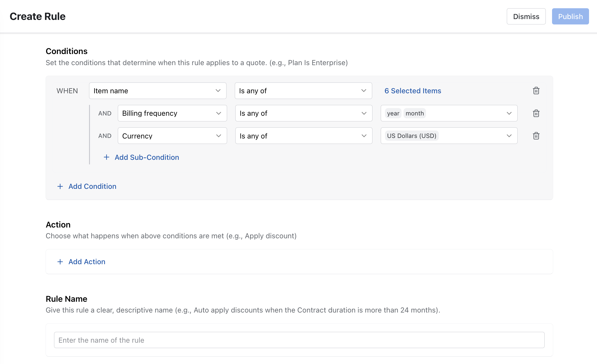The image size is (597, 364).
Task: Open the 6 Selected Items link
Action: tap(413, 91)
